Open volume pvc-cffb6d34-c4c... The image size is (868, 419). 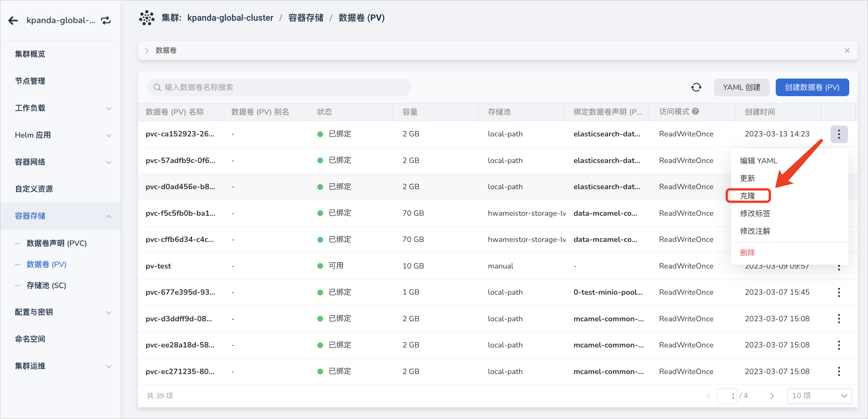click(179, 239)
